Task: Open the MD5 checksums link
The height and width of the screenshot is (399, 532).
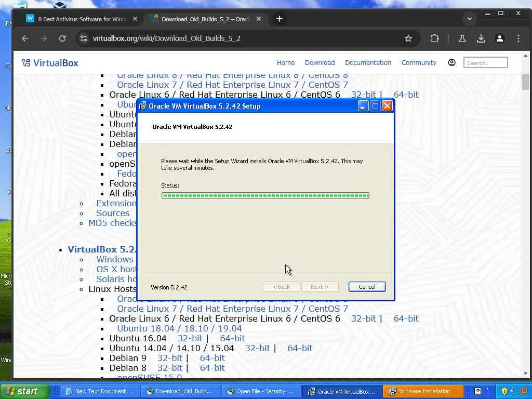Action: point(112,223)
